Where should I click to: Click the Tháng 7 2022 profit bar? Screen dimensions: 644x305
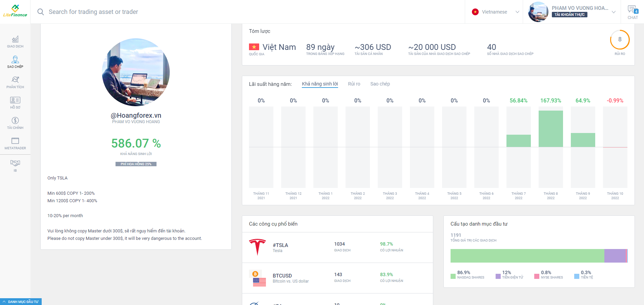pos(518,141)
